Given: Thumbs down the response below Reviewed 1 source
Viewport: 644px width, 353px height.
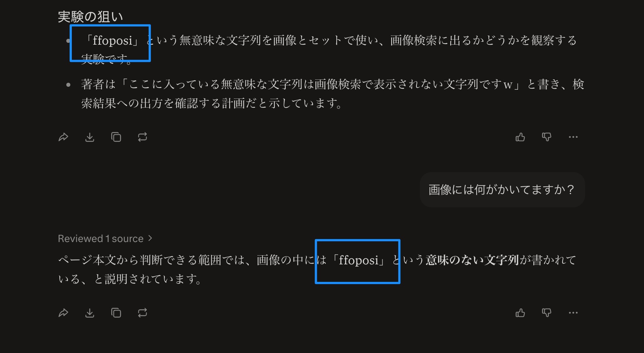Looking at the screenshot, I should coord(547,313).
